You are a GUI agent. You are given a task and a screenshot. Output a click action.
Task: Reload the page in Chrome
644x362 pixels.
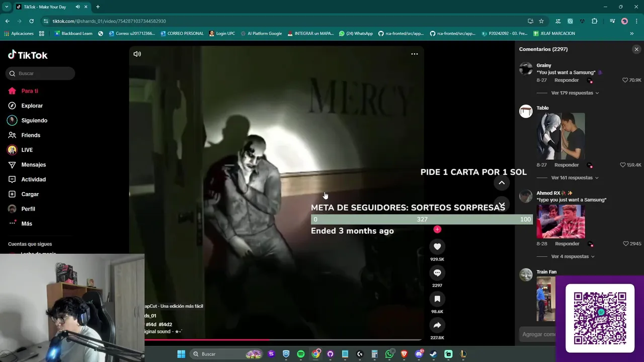(31, 21)
